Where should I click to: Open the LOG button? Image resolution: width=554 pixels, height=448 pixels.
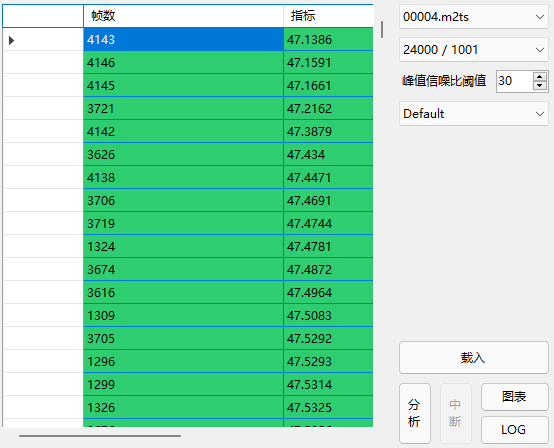(514, 430)
